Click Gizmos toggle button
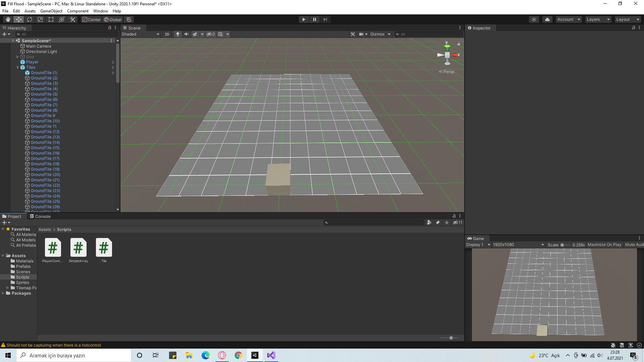Image resolution: width=644 pixels, height=362 pixels. click(x=377, y=34)
